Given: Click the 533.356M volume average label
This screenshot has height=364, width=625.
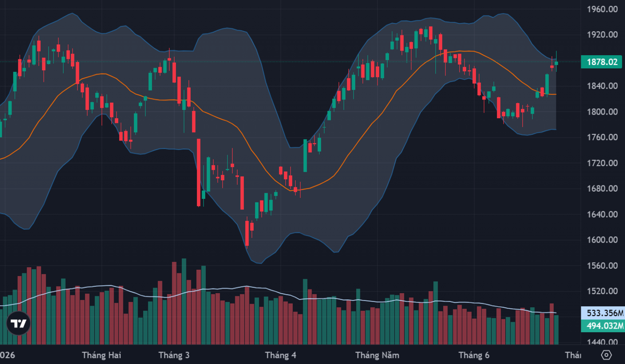Looking at the screenshot, I should pos(602,313).
